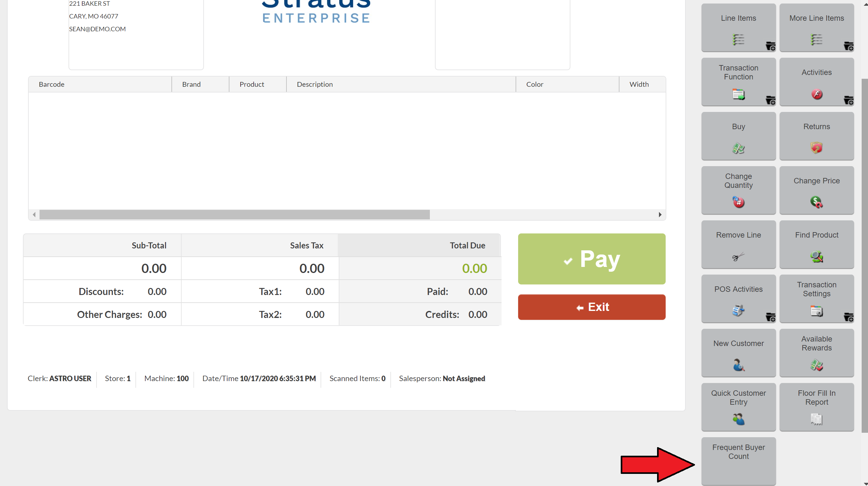The width and height of the screenshot is (868, 486).
Task: Add a New Customer
Action: 738,353
